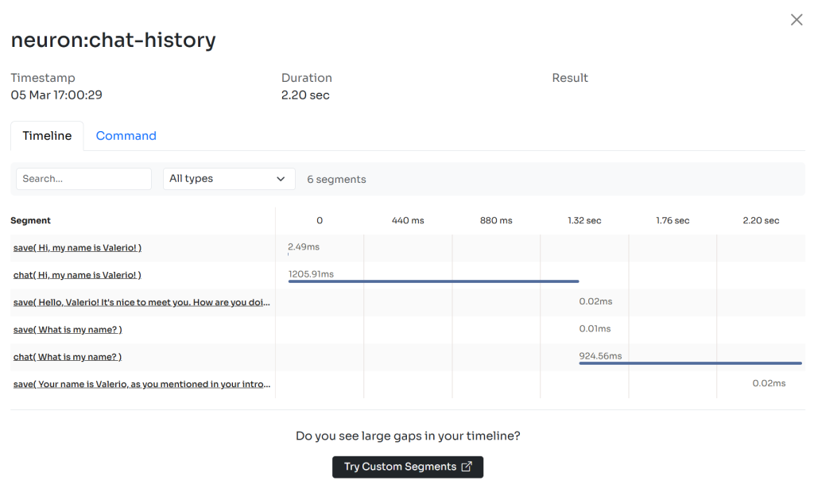814x504 pixels.
Task: Open the save( Hello, Valerio! ) segment link
Action: (x=141, y=302)
